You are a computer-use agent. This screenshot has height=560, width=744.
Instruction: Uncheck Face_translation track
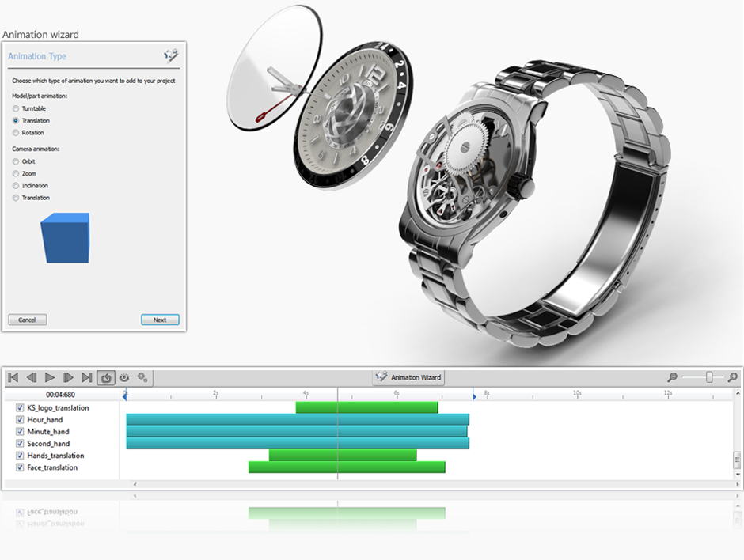pos(20,467)
